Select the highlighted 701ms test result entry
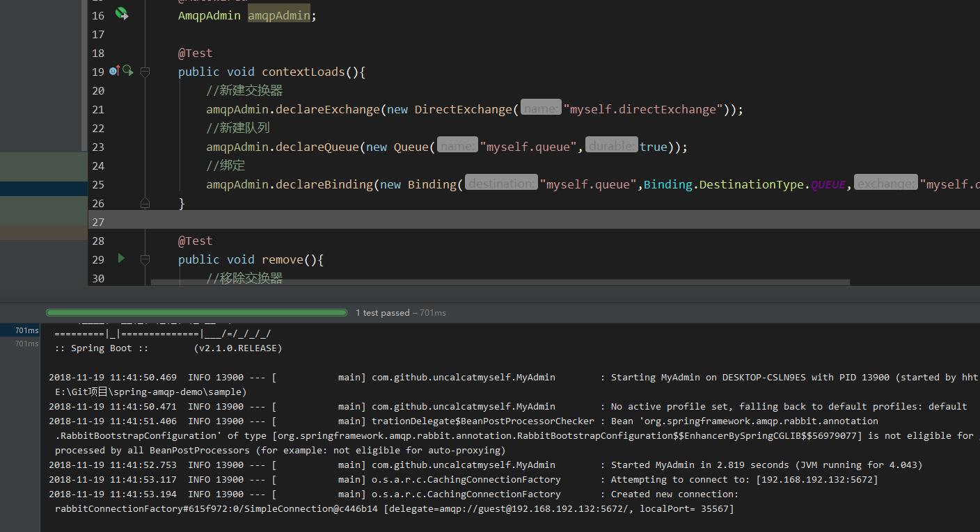The image size is (980, 532). [x=26, y=330]
